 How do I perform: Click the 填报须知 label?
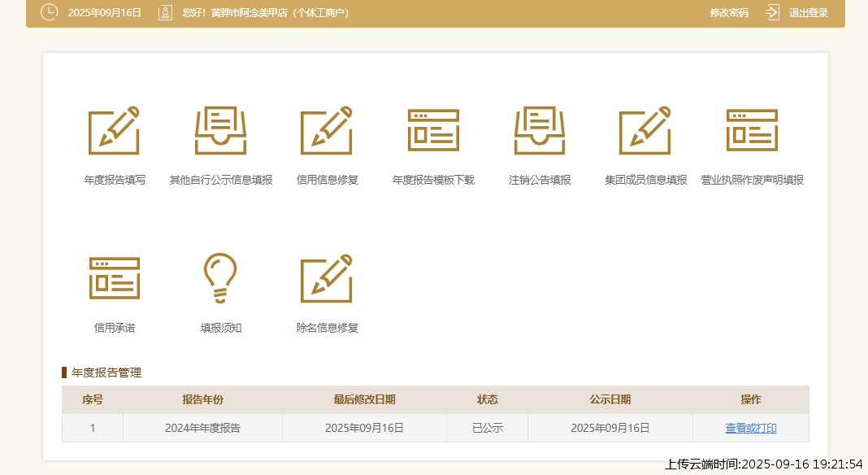pyautogui.click(x=221, y=328)
